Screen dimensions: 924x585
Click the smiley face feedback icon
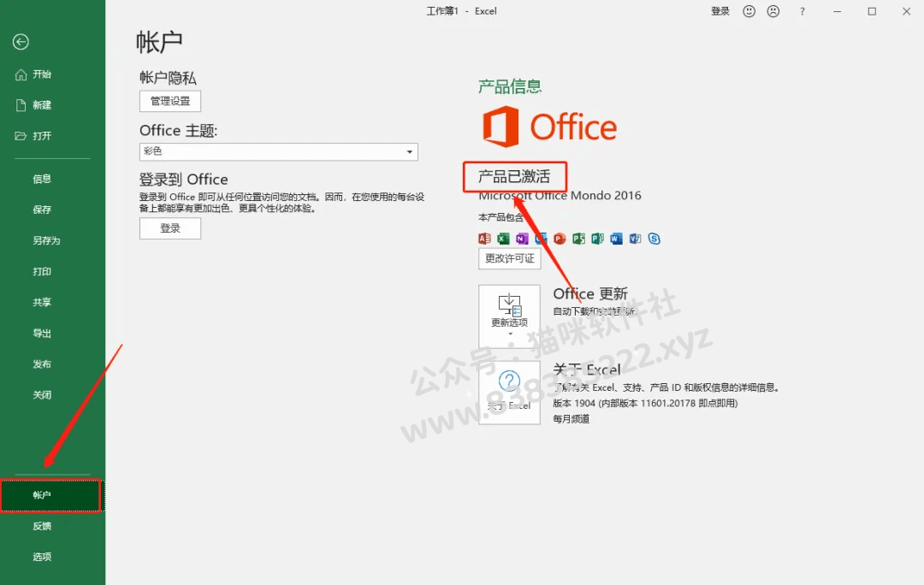(749, 11)
